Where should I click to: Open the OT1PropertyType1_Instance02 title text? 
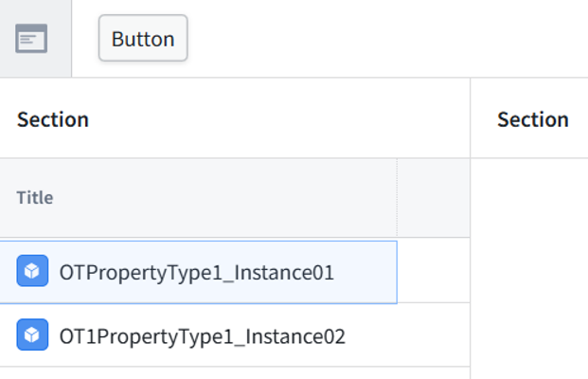tap(202, 336)
